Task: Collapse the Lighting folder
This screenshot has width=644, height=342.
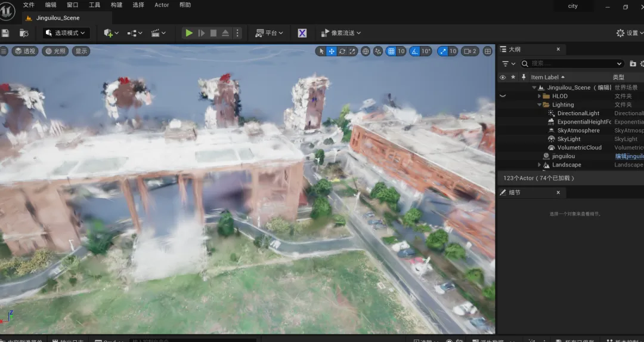Action: pos(539,105)
